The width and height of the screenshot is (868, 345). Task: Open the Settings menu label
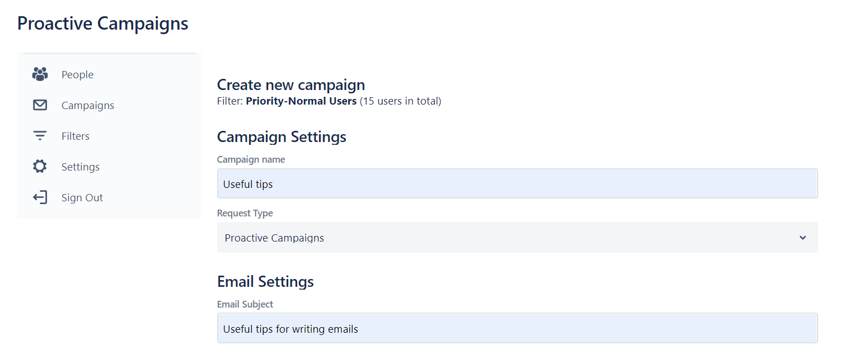81,167
